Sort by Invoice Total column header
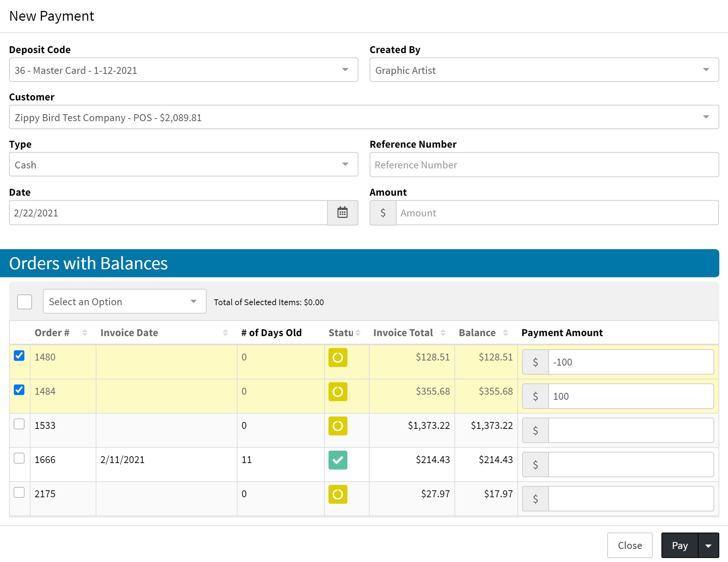 tap(403, 332)
